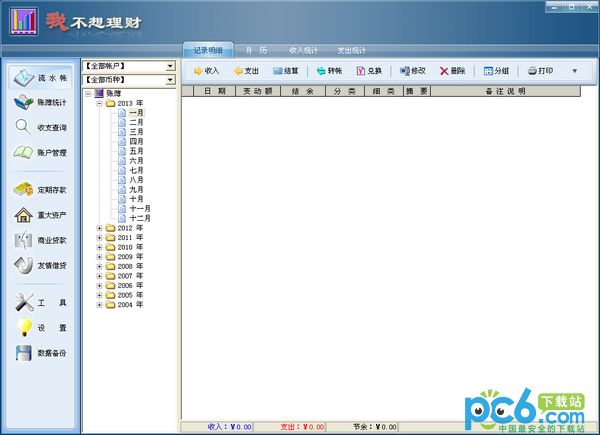Screen dimensions: 600x435
Task: Open 商业贷款 in the sidebar
Action: tap(40, 240)
